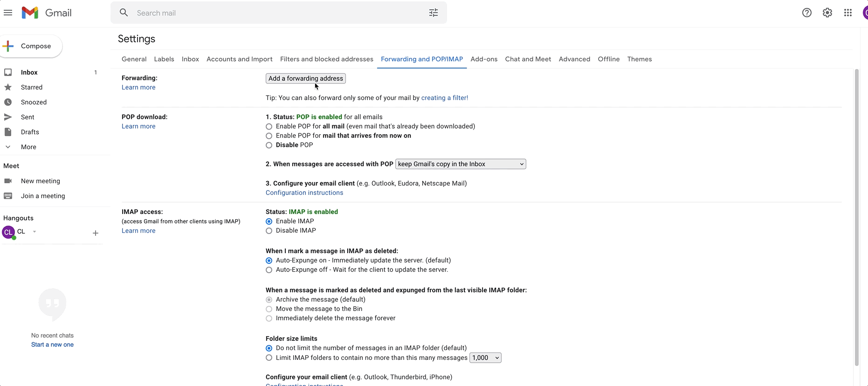868x386 pixels.
Task: Click the Snoozed clock icon
Action: click(8, 102)
